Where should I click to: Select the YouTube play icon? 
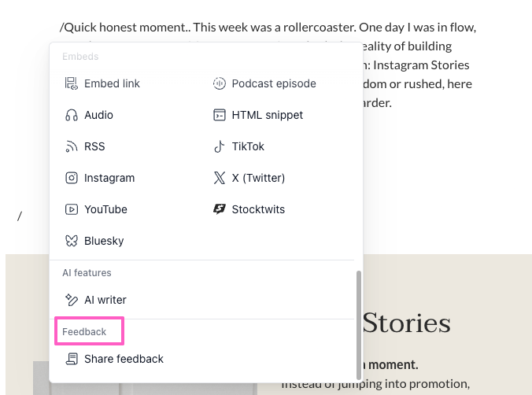72,209
